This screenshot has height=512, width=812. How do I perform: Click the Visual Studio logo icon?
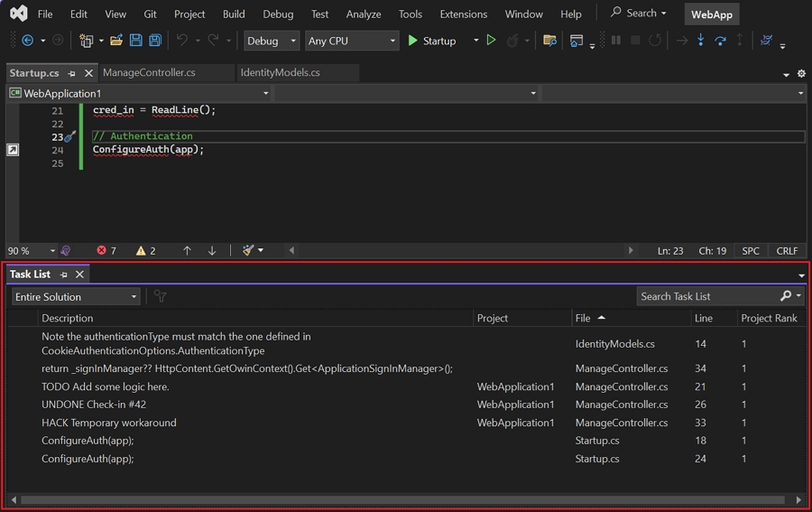19,14
